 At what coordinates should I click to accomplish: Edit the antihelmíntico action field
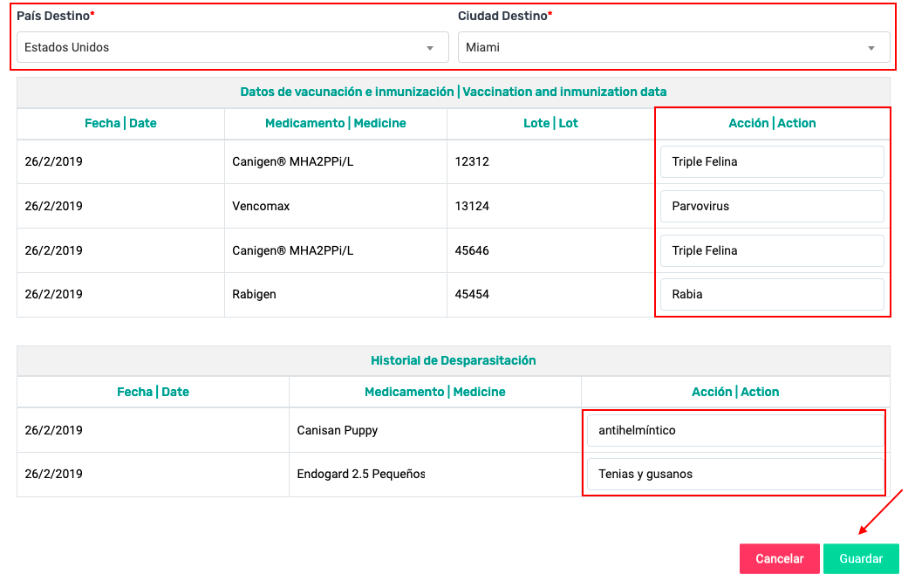(x=735, y=430)
